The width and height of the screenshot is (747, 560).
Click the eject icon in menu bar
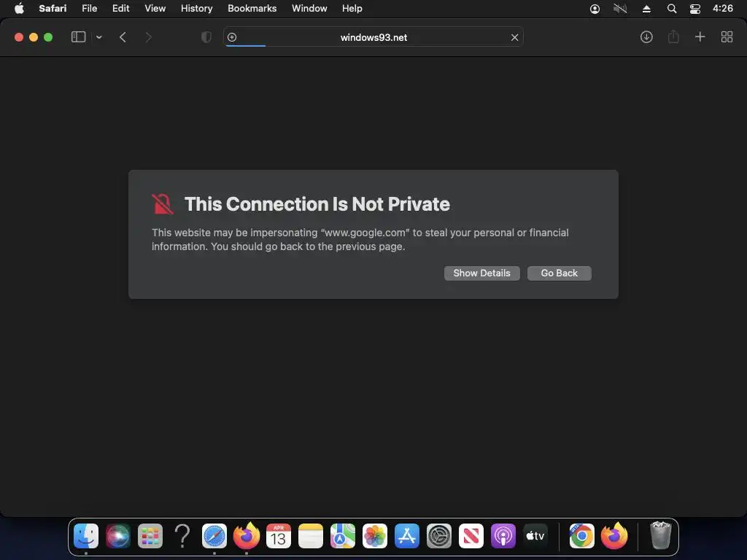pyautogui.click(x=646, y=9)
